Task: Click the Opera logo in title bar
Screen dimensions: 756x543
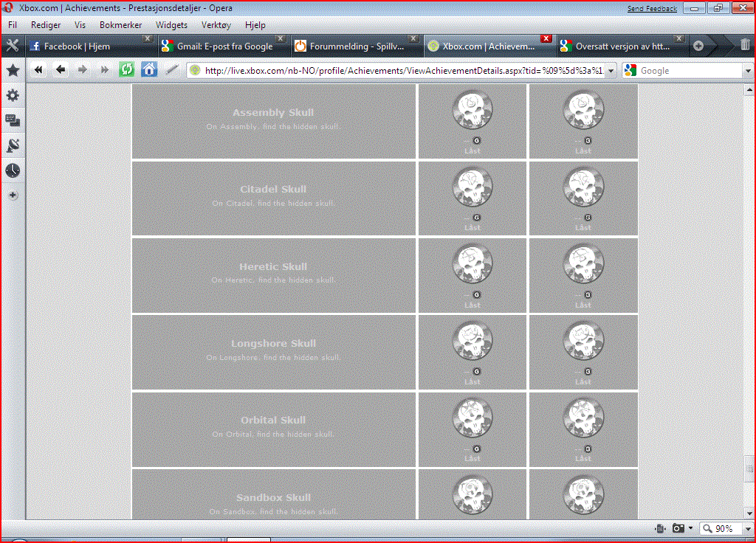Action: click(x=8, y=7)
